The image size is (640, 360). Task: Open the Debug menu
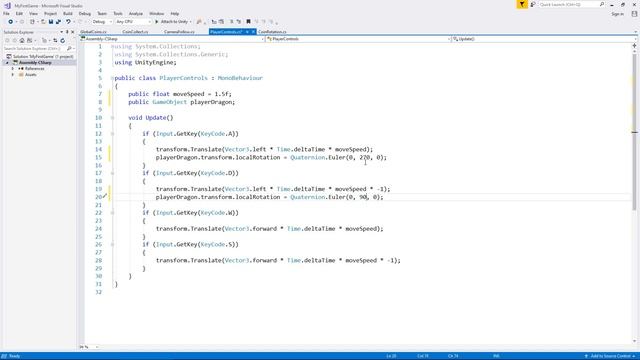coord(84,13)
